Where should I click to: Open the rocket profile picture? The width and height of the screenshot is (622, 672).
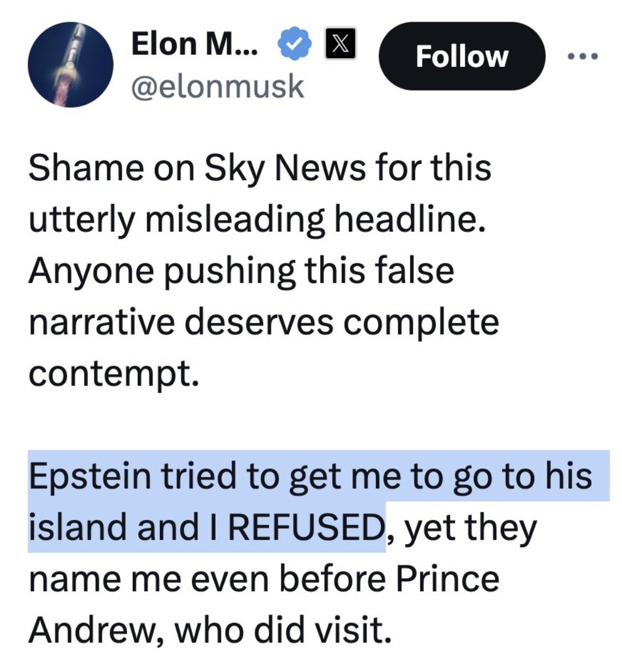click(x=70, y=64)
